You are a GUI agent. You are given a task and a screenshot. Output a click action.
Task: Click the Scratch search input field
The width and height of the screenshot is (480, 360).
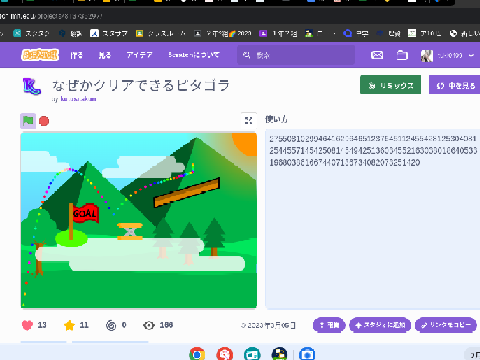pos(296,55)
